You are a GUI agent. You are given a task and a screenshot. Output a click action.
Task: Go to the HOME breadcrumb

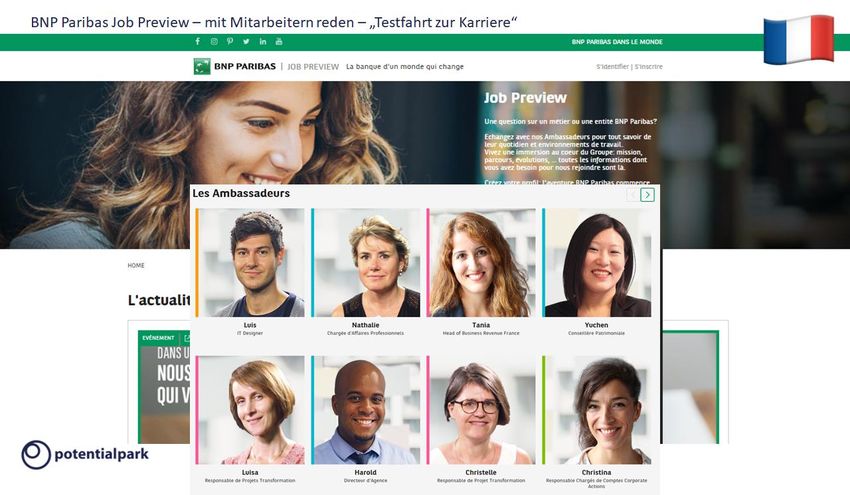(136, 266)
